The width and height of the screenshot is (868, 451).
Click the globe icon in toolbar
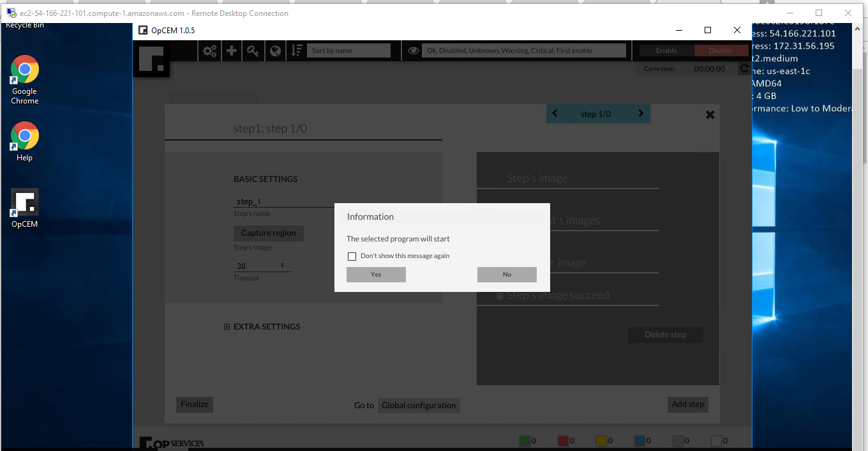(x=275, y=51)
